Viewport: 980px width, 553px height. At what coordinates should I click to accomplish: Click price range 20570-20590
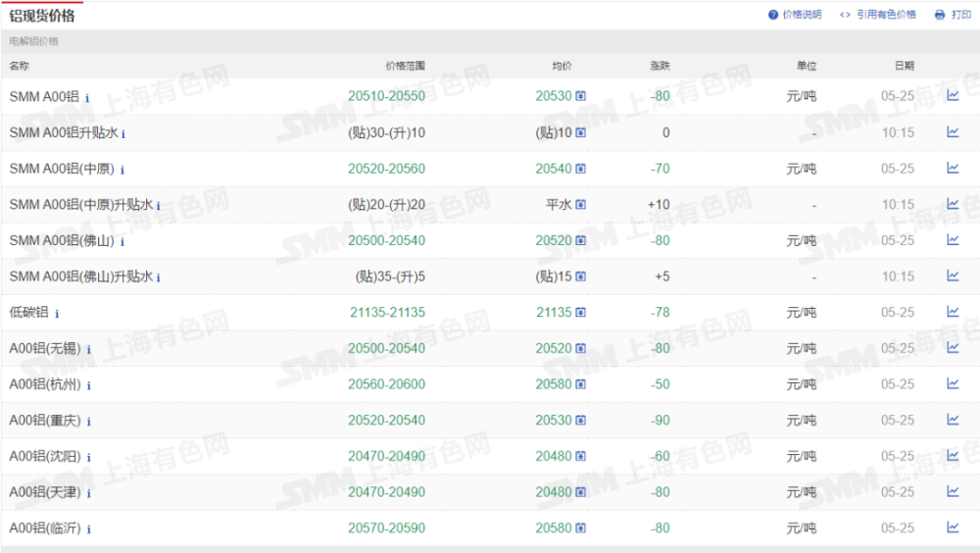[x=386, y=528]
